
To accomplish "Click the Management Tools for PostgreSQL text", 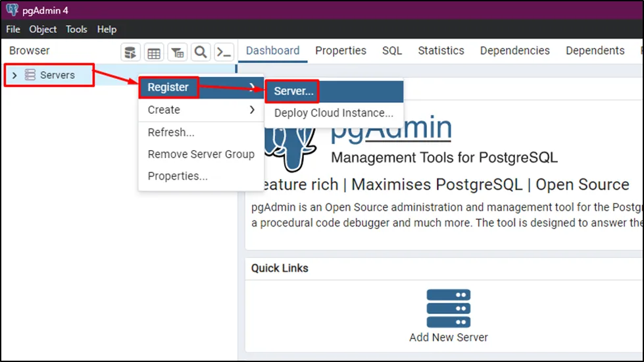I will [445, 158].
